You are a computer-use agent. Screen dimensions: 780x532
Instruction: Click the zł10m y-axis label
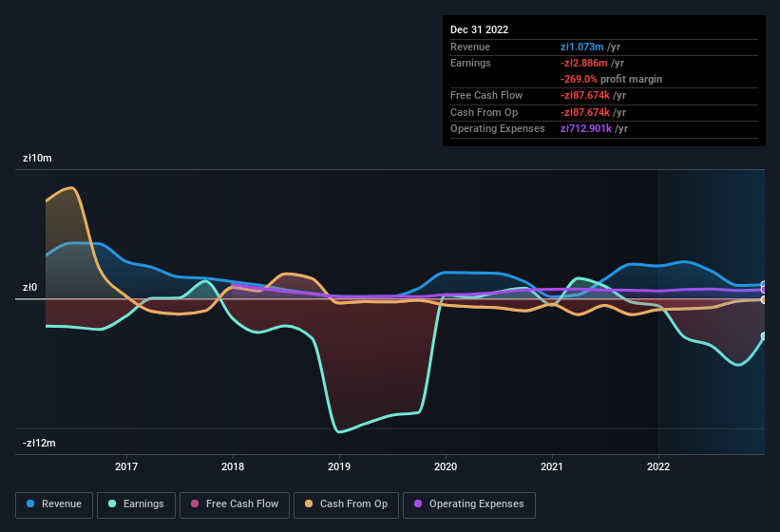[37, 158]
